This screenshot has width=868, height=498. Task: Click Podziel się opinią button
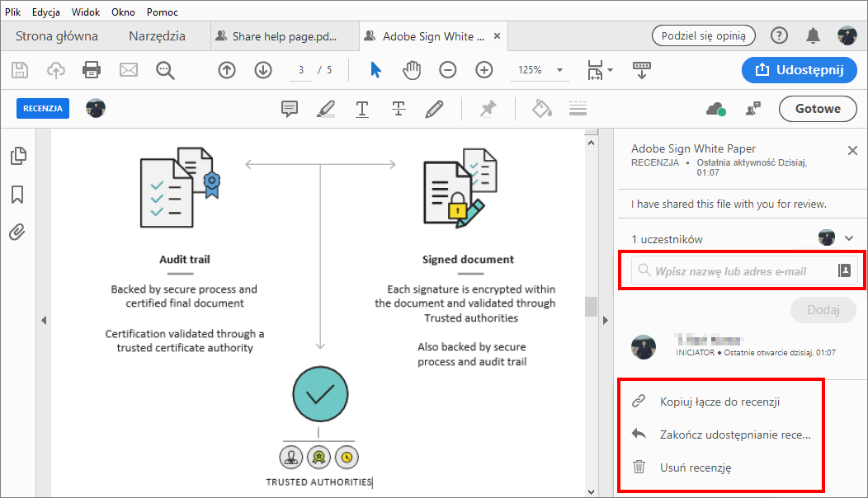click(x=704, y=36)
